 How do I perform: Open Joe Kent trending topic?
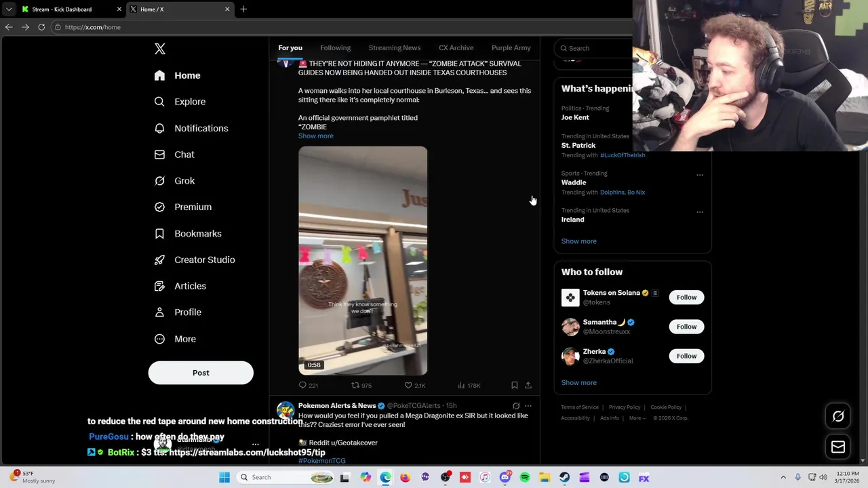pos(575,117)
